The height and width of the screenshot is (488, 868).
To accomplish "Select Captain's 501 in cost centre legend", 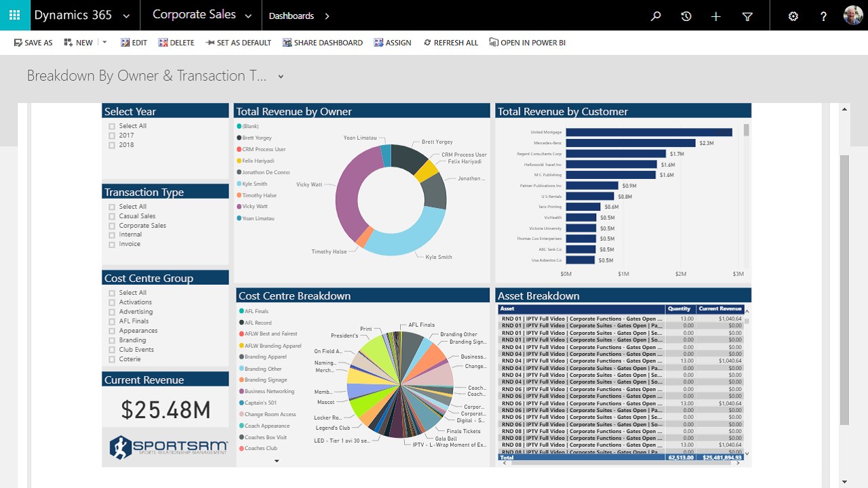I will pyautogui.click(x=260, y=403).
